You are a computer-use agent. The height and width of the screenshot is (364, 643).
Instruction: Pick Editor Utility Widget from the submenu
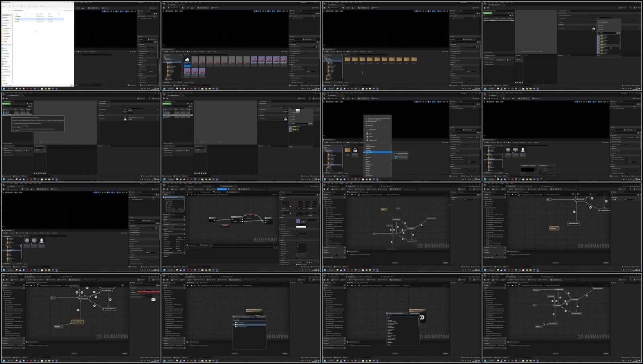coord(401,157)
